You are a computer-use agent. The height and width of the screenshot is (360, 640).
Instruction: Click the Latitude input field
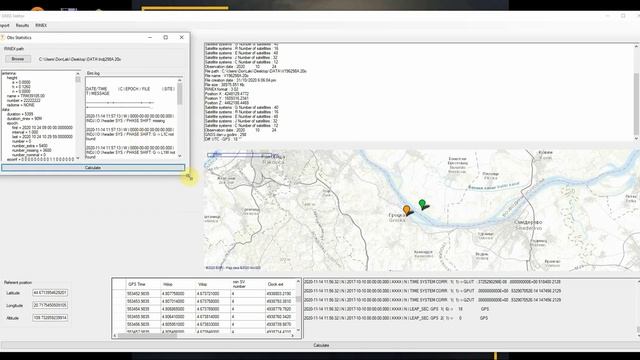click(x=50, y=293)
